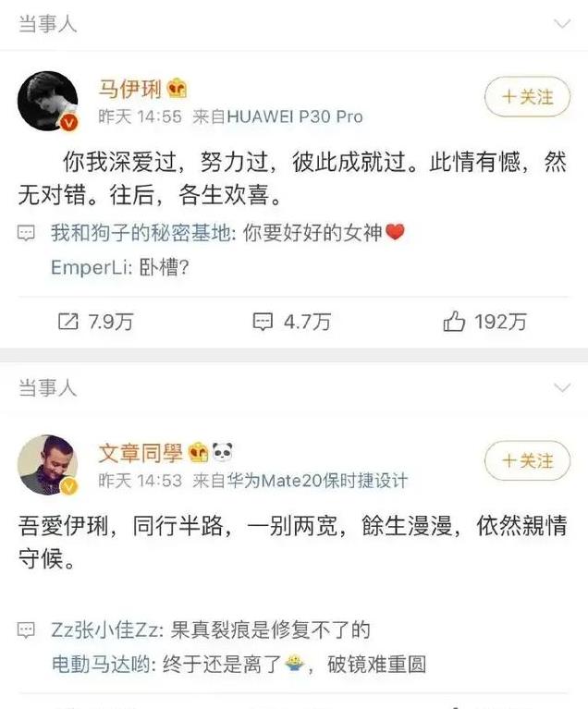Tap the repost icon showing 7.9万
This screenshot has width=588, height=709.
[68, 322]
